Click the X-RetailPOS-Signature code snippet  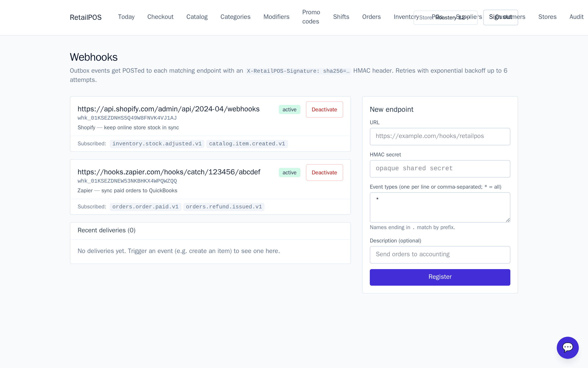pyautogui.click(x=298, y=71)
